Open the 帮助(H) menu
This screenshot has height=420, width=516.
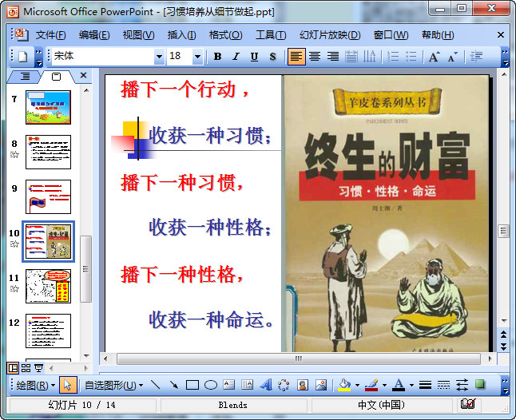click(438, 35)
